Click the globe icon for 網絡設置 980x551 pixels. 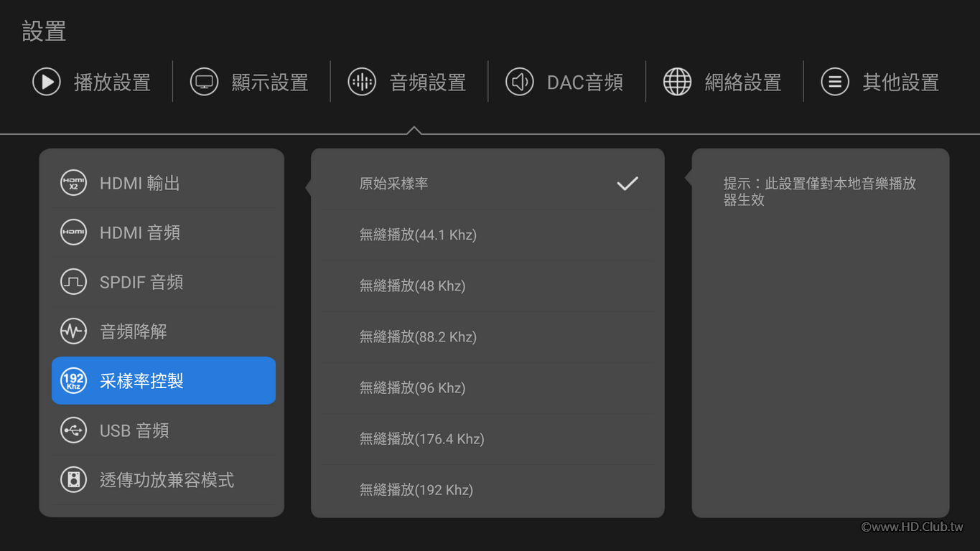(x=677, y=82)
